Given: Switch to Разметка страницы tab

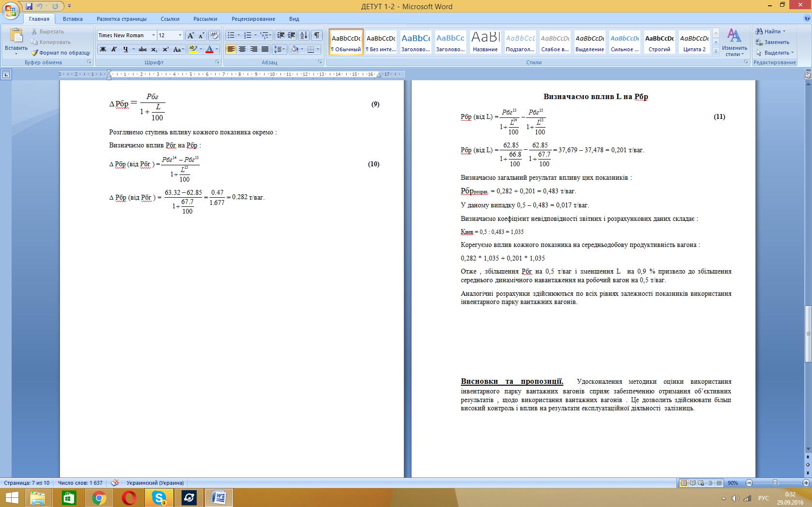Looking at the screenshot, I should click(x=121, y=19).
